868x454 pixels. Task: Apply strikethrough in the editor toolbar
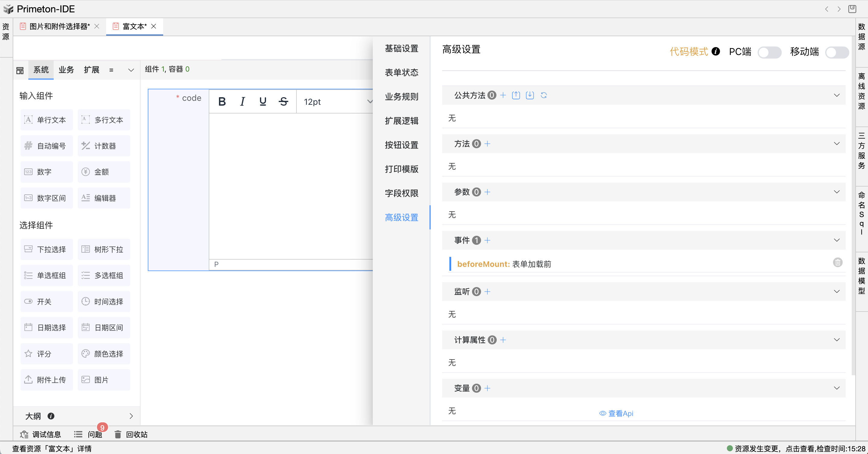click(x=284, y=101)
